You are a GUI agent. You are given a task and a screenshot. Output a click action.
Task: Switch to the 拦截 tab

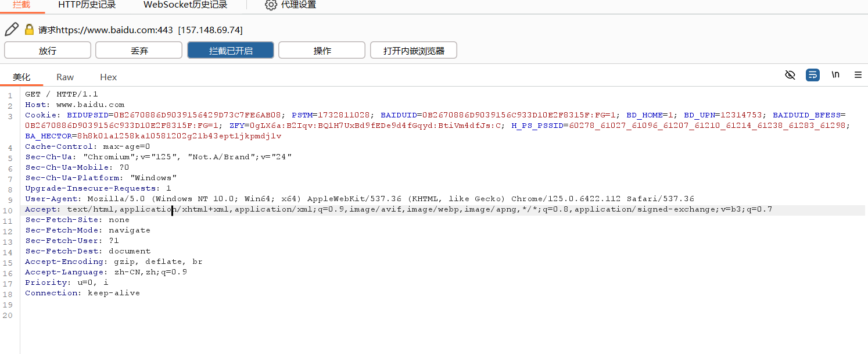coord(21,5)
